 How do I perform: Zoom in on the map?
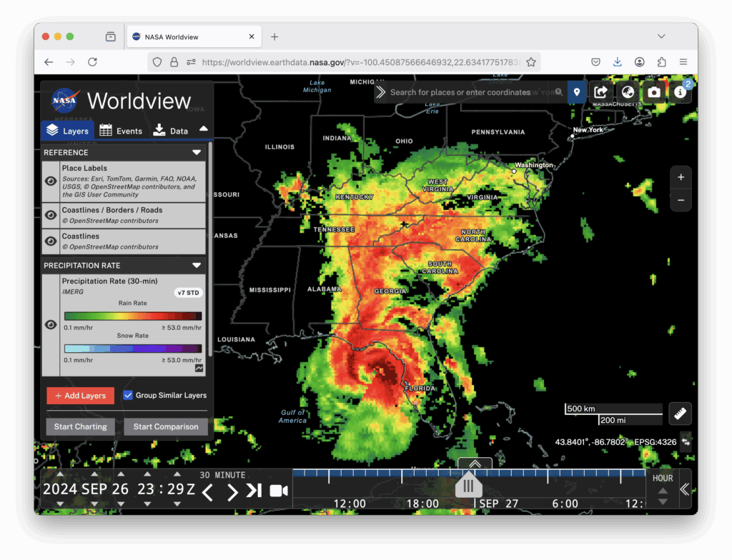681,177
